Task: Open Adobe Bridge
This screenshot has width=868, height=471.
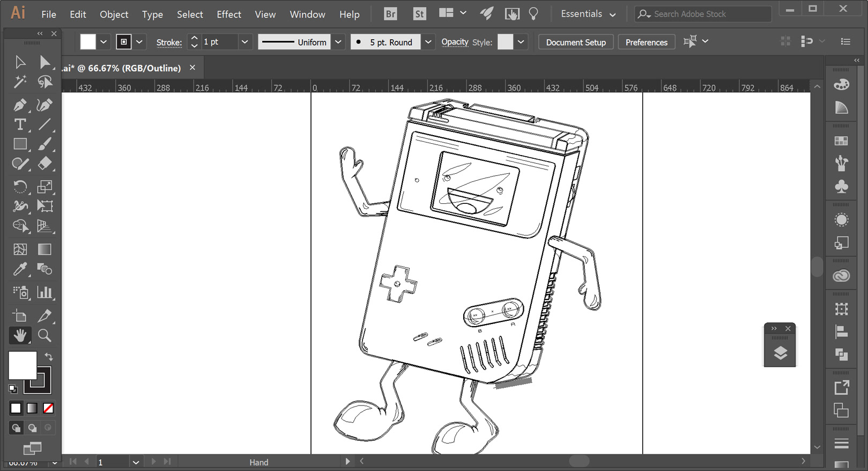Action: click(x=390, y=14)
